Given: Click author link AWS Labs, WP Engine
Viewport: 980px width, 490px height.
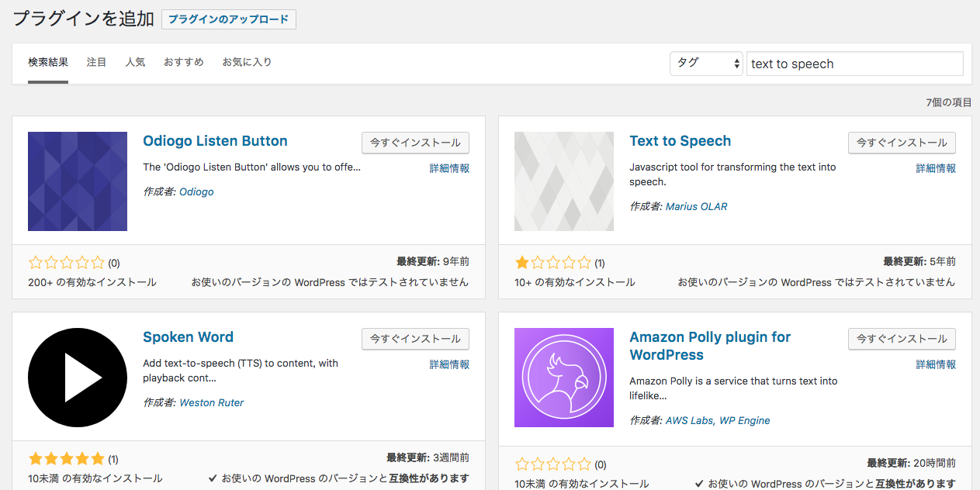Looking at the screenshot, I should click(x=718, y=420).
